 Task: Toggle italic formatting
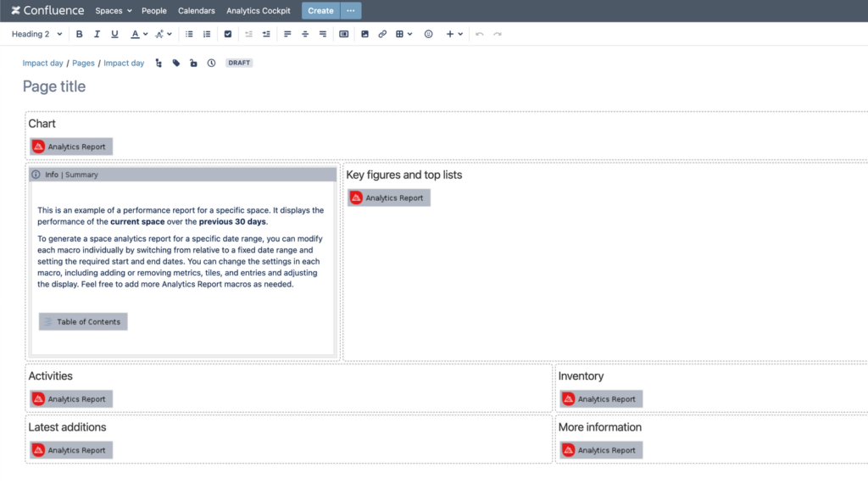coord(97,34)
